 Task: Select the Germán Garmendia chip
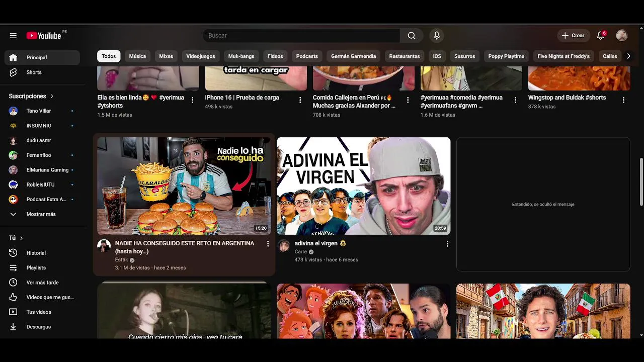pyautogui.click(x=353, y=56)
